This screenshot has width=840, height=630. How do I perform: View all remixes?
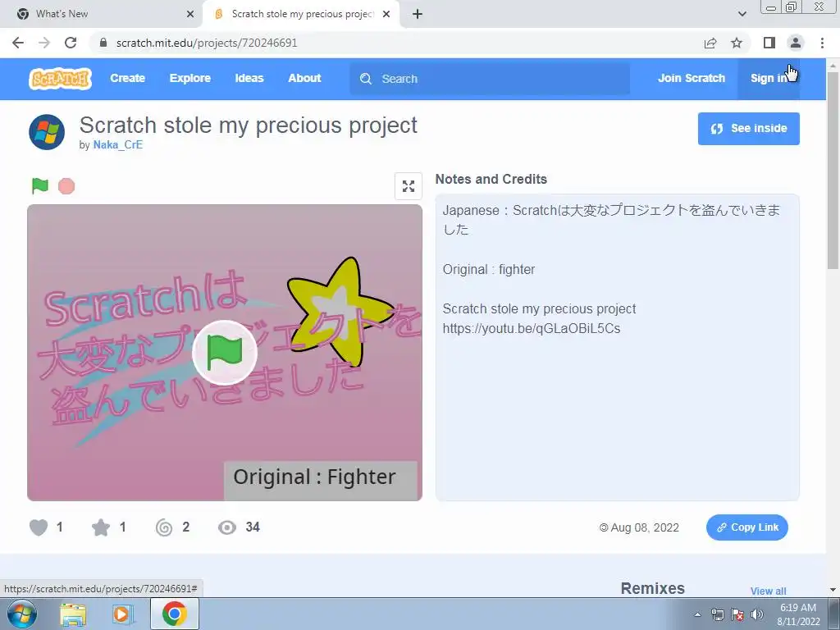[x=768, y=591]
